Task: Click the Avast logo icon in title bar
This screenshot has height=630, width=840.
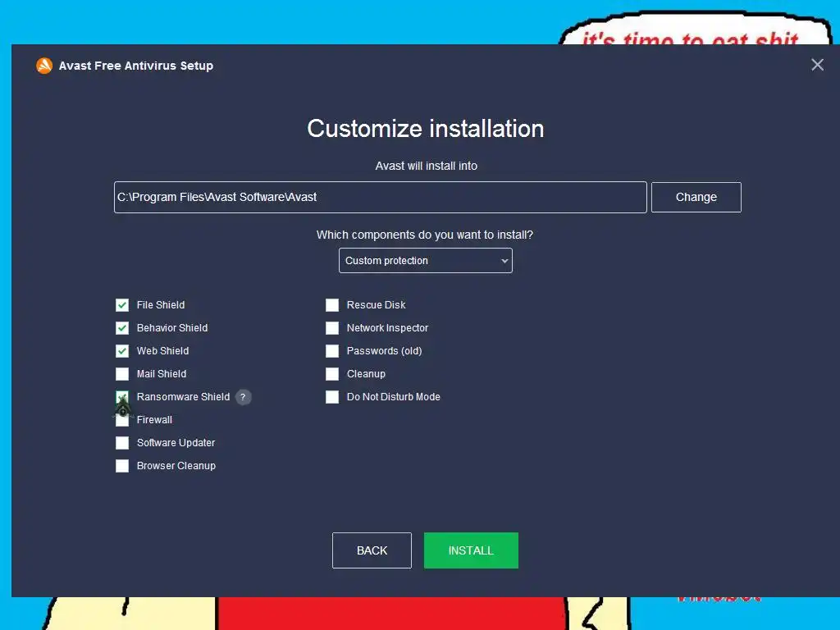Action: [x=44, y=66]
